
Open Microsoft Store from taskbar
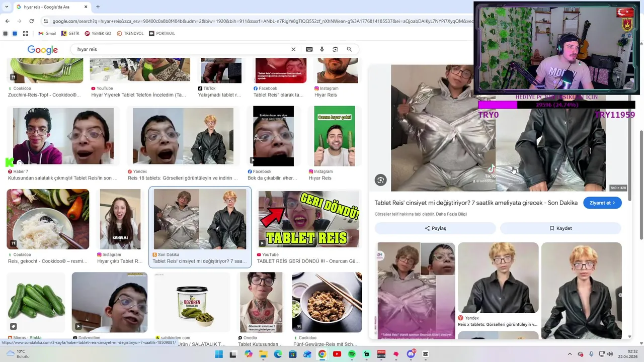click(x=292, y=354)
